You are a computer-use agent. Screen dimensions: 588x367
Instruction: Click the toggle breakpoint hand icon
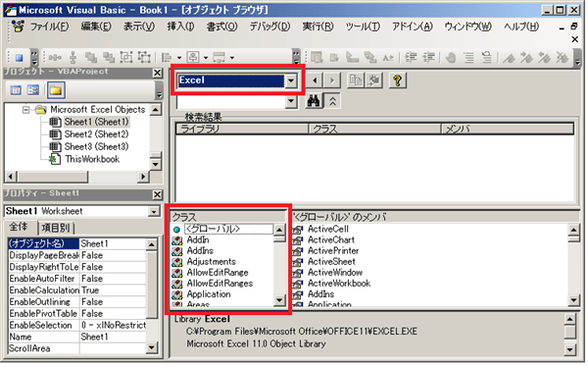451,58
